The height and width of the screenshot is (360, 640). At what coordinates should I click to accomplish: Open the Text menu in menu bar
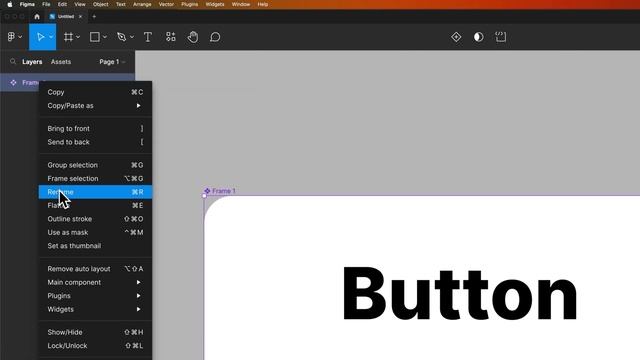(121, 4)
